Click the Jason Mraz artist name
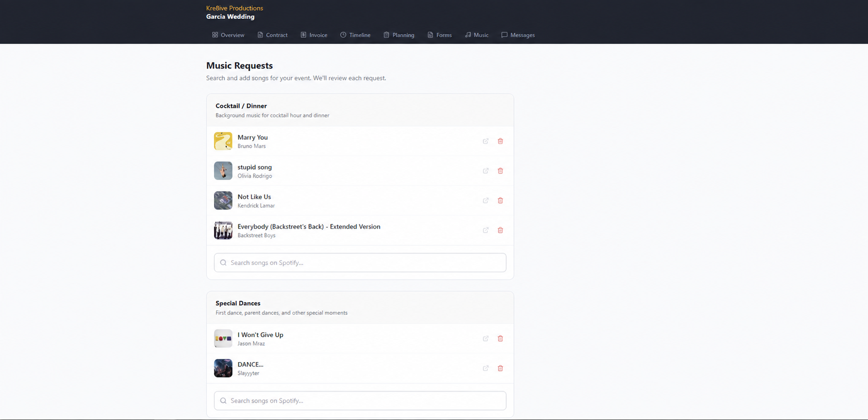The width and height of the screenshot is (868, 420). pos(251,344)
